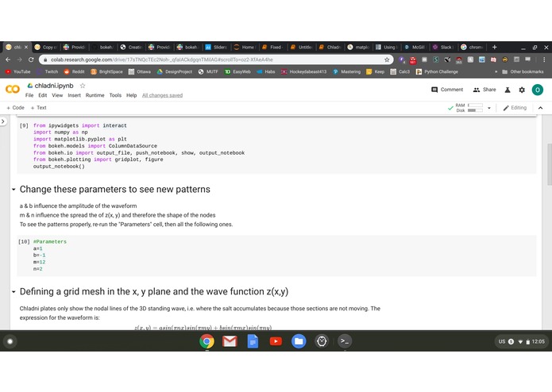Switch to the Slack tab

(443, 47)
